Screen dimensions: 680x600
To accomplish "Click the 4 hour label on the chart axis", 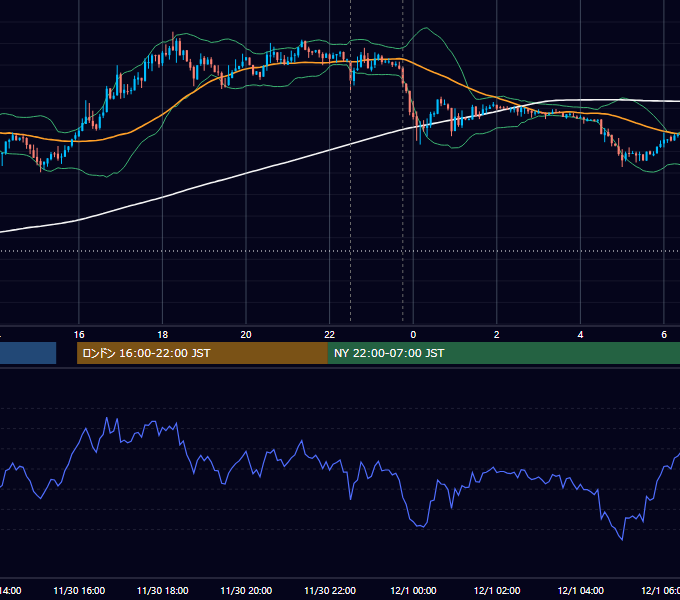I will 580,335.
